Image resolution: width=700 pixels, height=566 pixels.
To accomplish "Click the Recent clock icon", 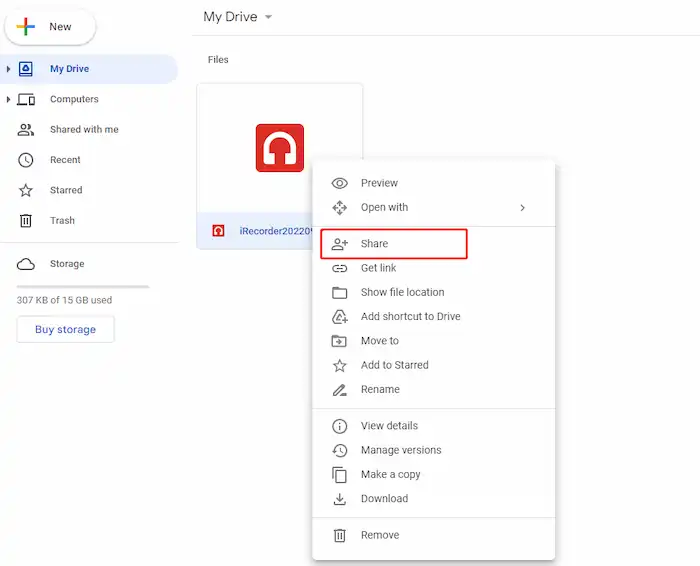I will (25, 160).
